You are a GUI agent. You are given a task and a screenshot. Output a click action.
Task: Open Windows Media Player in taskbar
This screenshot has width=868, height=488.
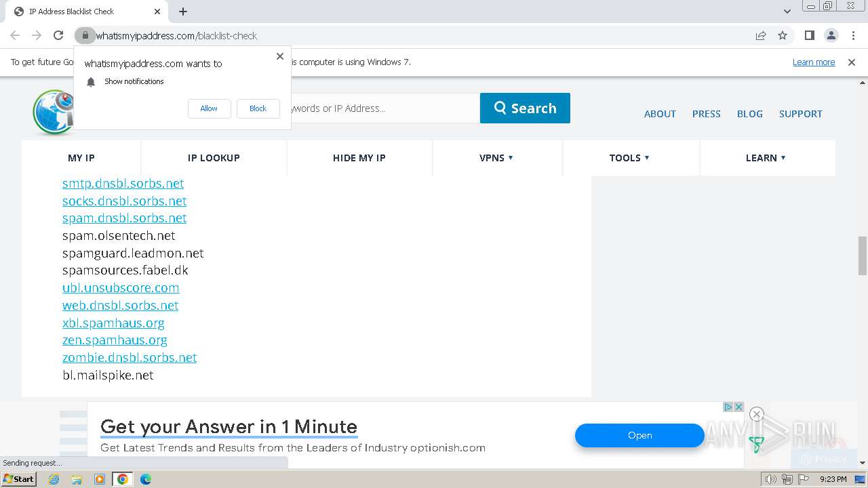[100, 479]
